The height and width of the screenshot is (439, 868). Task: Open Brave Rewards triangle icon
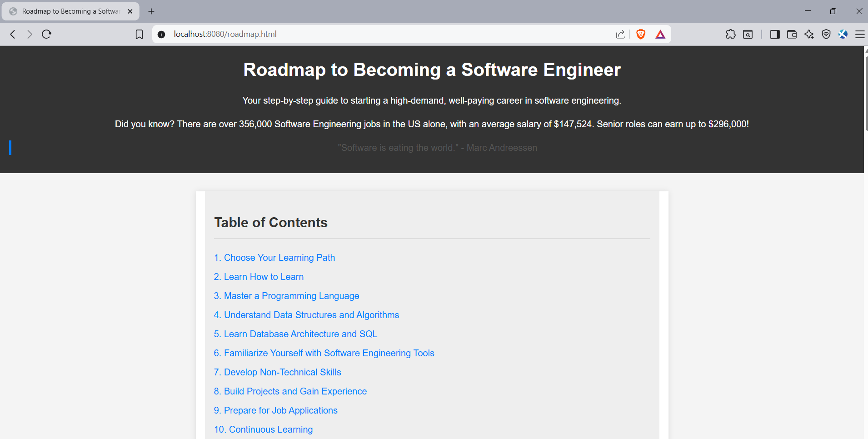(660, 34)
